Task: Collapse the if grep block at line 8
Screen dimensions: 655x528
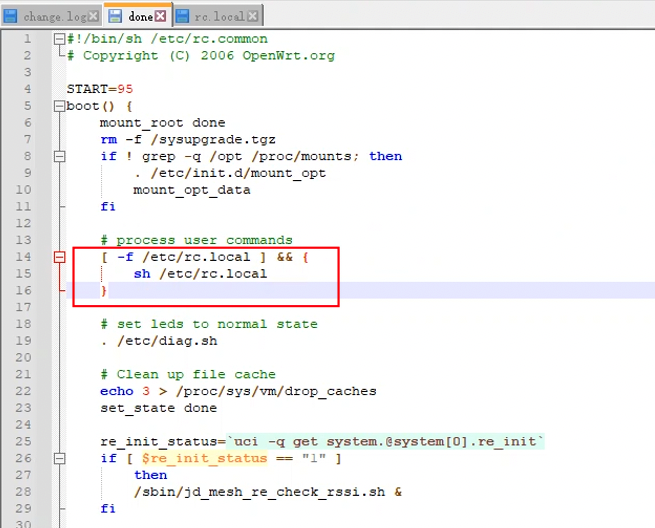Action: pos(60,156)
